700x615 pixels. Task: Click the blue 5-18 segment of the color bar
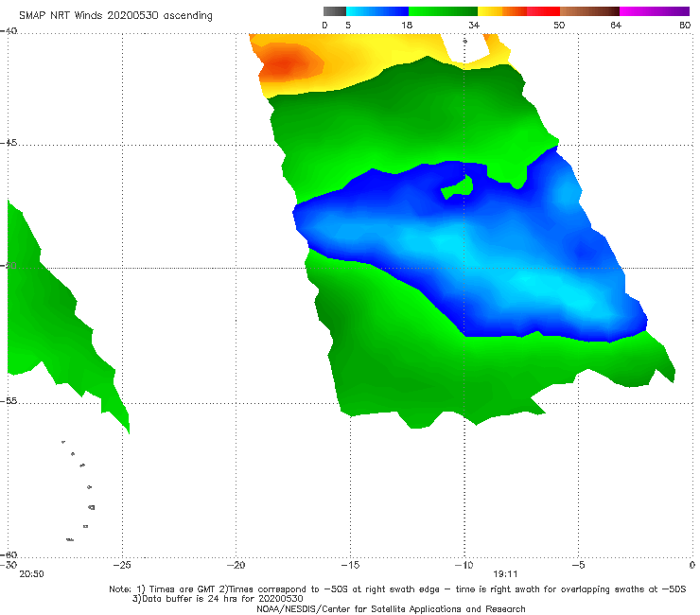[377, 11]
